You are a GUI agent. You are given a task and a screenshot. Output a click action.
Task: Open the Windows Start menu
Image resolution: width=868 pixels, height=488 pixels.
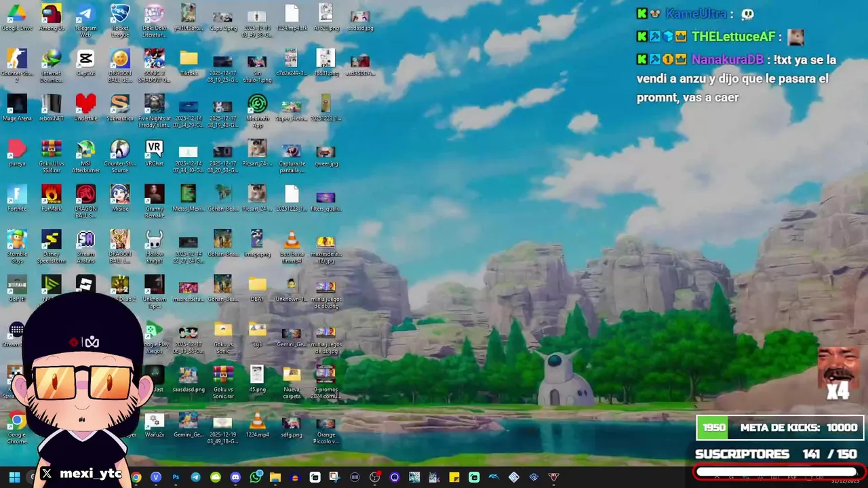tap(14, 477)
